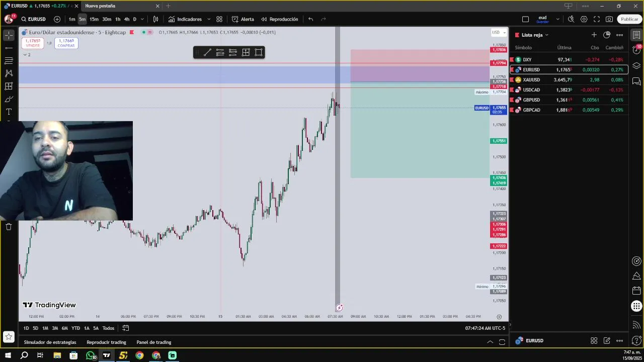The image size is (644, 362).
Task: Select the Text annotation tool
Action: click(9, 112)
